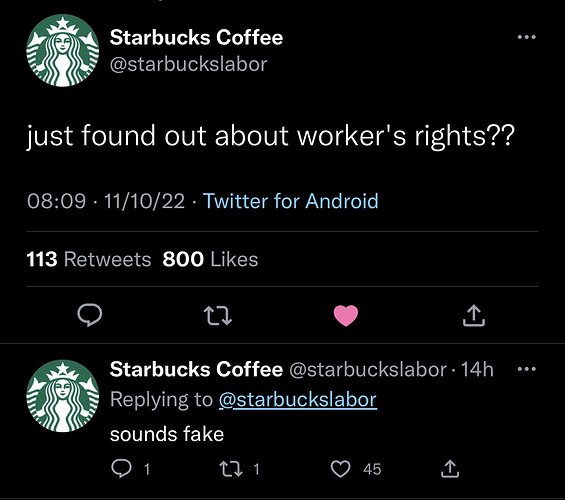Select the 14h timestamp on reply

(477, 369)
